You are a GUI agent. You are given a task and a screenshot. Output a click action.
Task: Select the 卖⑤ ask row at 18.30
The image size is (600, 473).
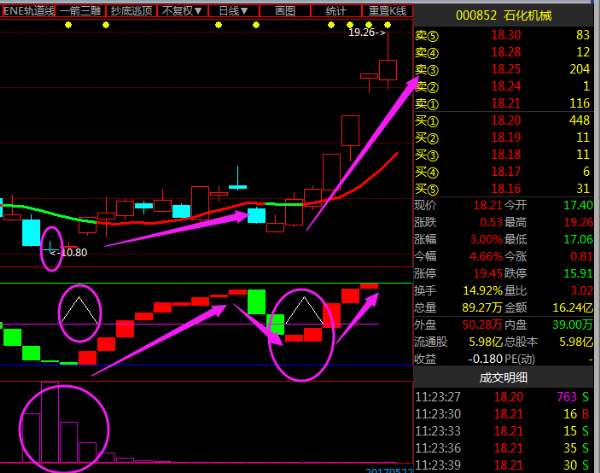coord(506,36)
